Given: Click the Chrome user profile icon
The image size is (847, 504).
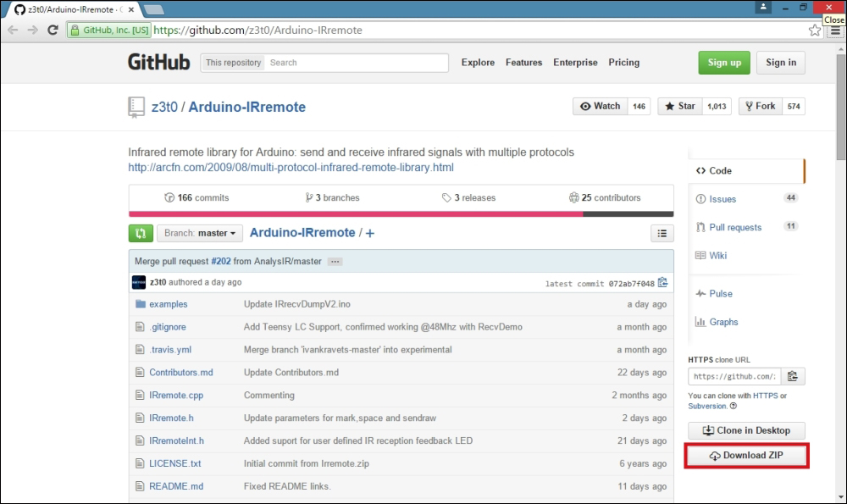Looking at the screenshot, I should [763, 7].
